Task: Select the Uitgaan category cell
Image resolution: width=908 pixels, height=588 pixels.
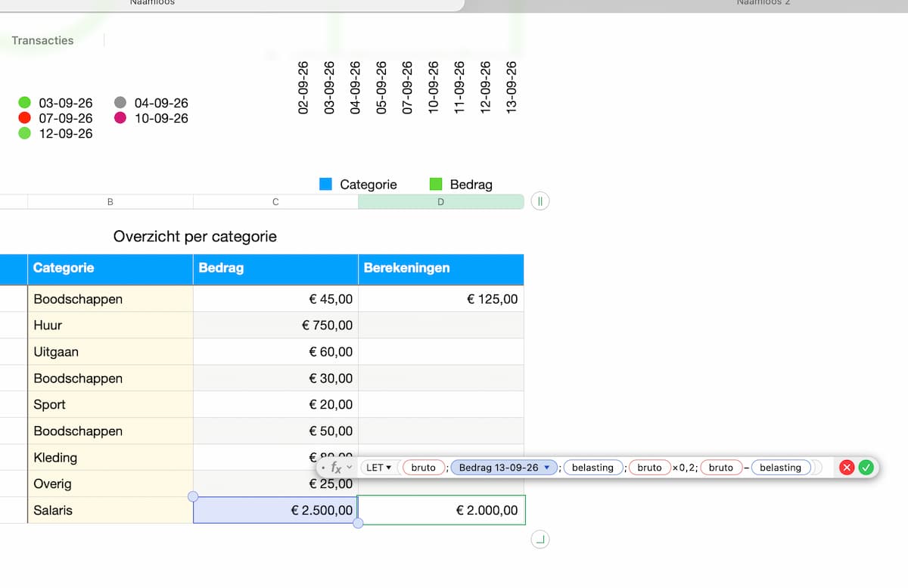Action: click(110, 352)
